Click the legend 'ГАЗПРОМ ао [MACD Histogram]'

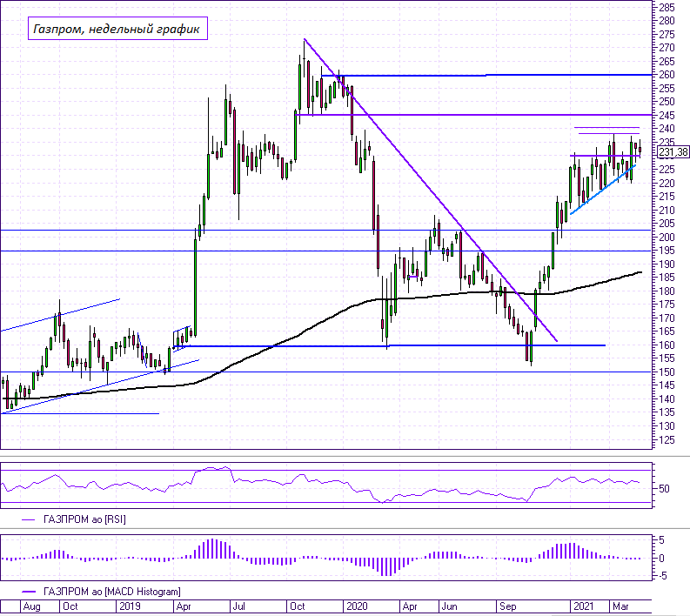click(x=111, y=592)
